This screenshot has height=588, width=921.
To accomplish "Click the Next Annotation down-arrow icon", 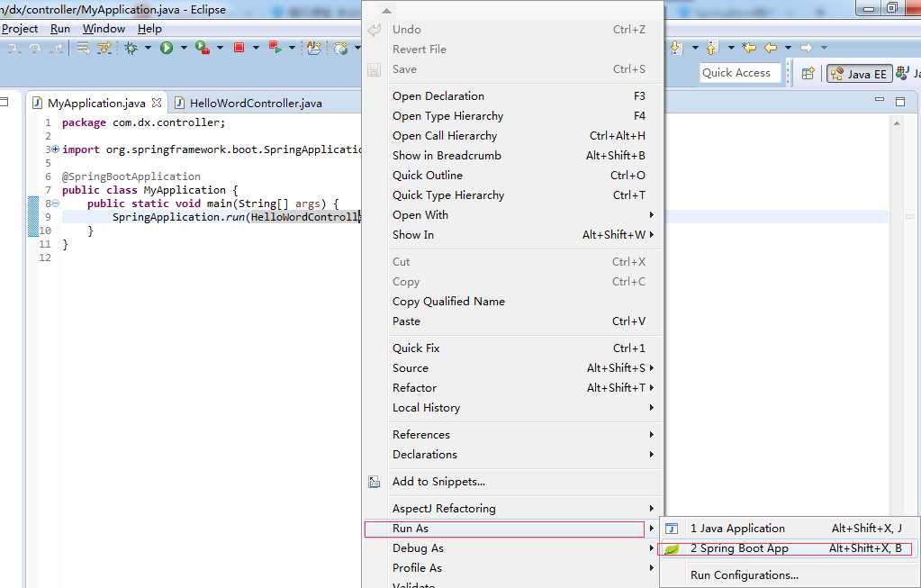I will tap(676, 48).
